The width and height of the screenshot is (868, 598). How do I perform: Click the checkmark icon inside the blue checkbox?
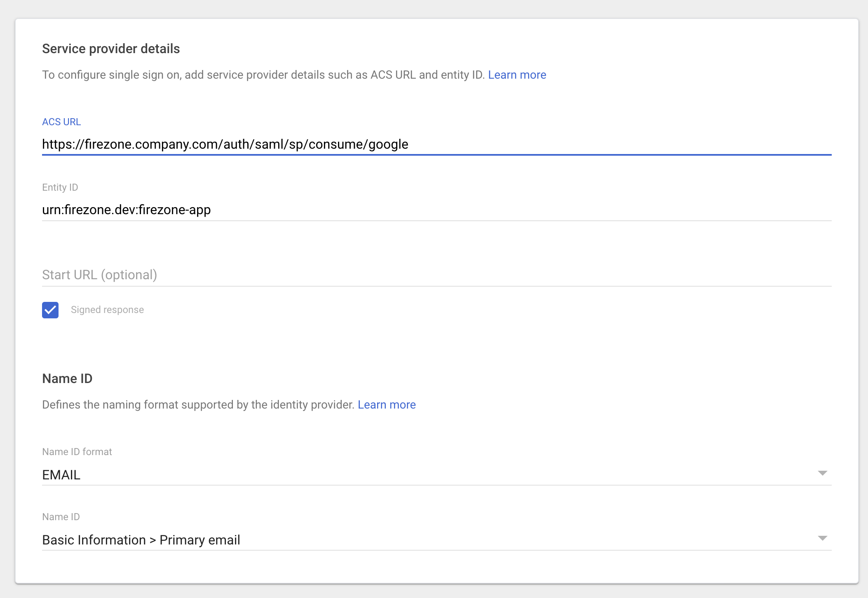(x=50, y=310)
